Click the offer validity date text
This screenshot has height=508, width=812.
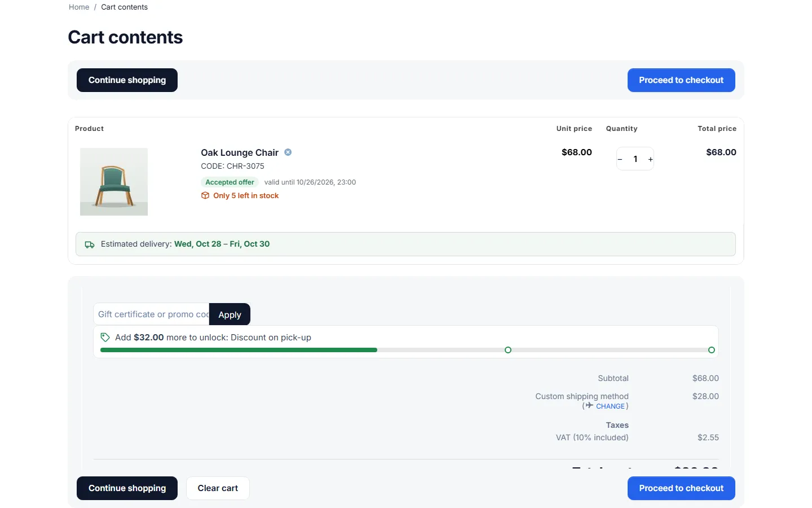[310, 182]
